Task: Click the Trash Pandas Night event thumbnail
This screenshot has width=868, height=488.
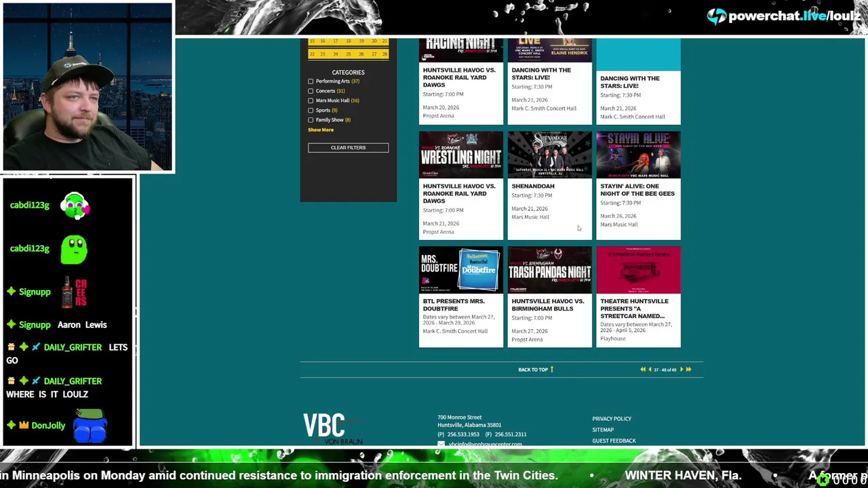Action: point(550,270)
